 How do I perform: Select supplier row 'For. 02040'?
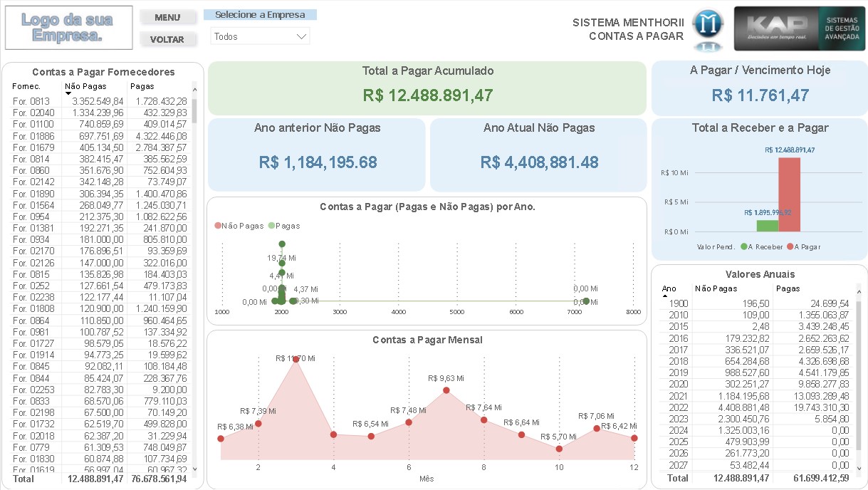pyautogui.click(x=100, y=113)
